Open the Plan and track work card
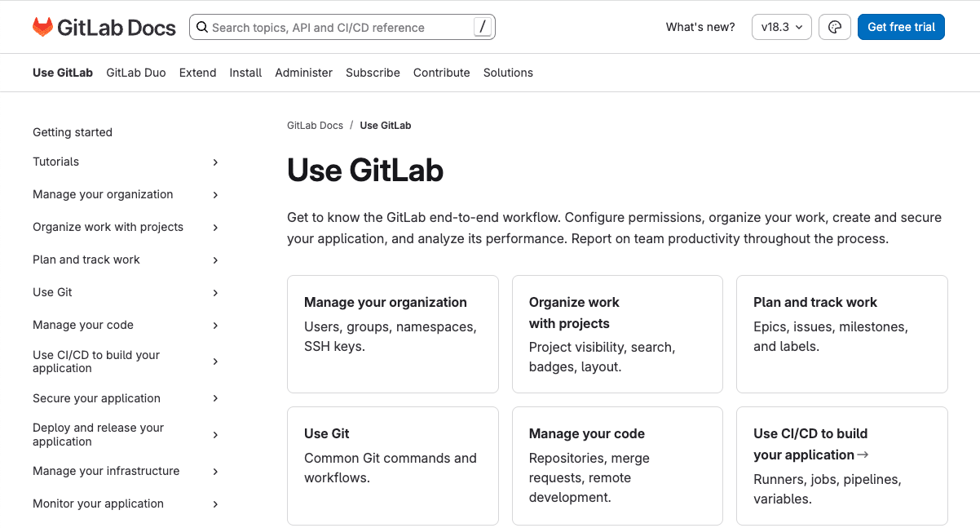The width and height of the screenshot is (980, 528). pyautogui.click(x=842, y=334)
